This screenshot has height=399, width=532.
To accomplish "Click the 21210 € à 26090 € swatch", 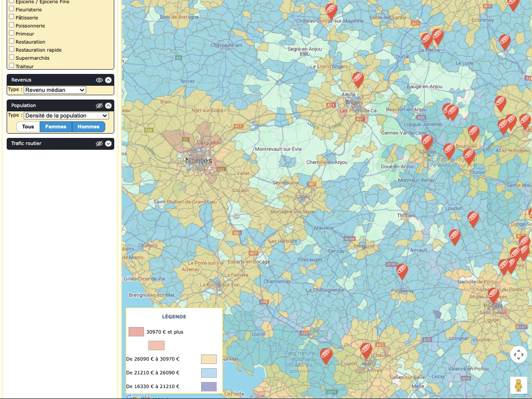I will 209,373.
